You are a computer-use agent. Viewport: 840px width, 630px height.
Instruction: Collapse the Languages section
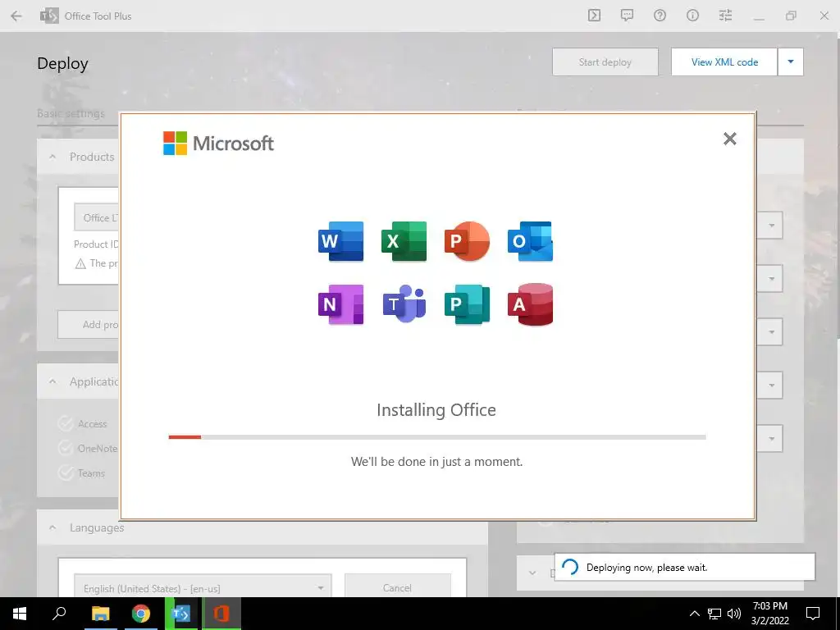tap(52, 527)
